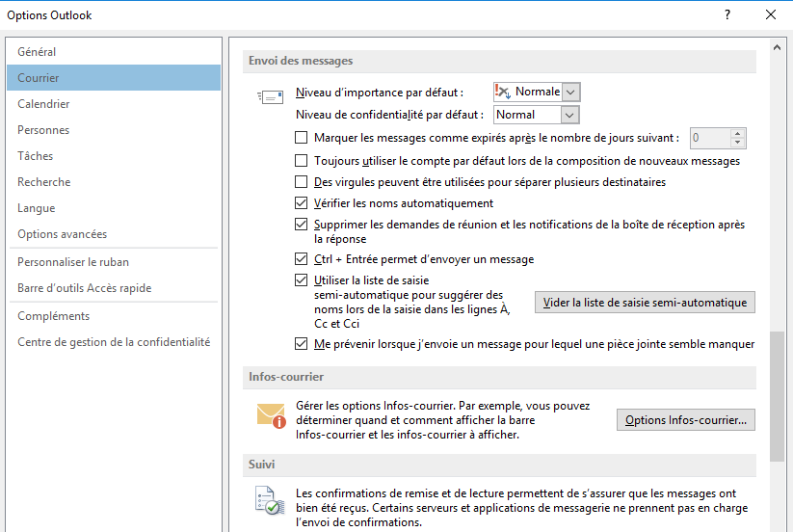The image size is (793, 532).
Task: Click the expiration days number field
Action: tap(710, 138)
